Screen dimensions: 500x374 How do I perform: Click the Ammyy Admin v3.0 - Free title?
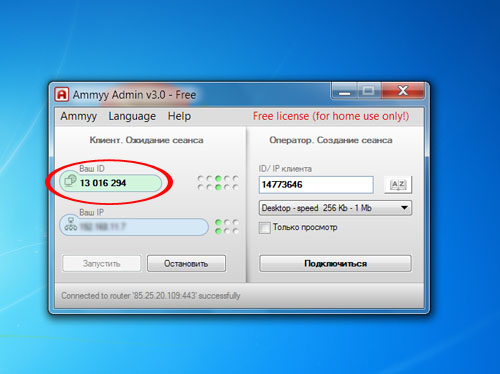click(134, 95)
